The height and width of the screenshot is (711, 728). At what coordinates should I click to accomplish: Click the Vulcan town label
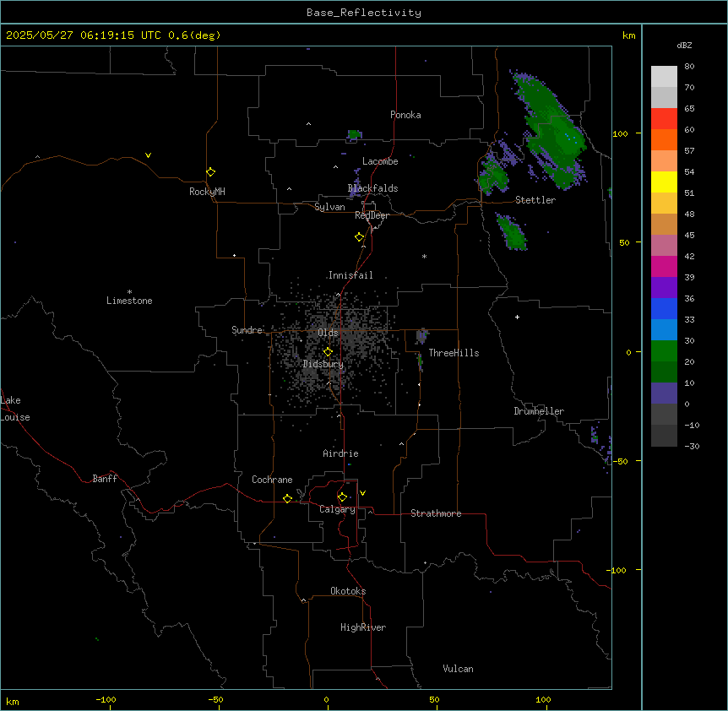click(x=458, y=669)
